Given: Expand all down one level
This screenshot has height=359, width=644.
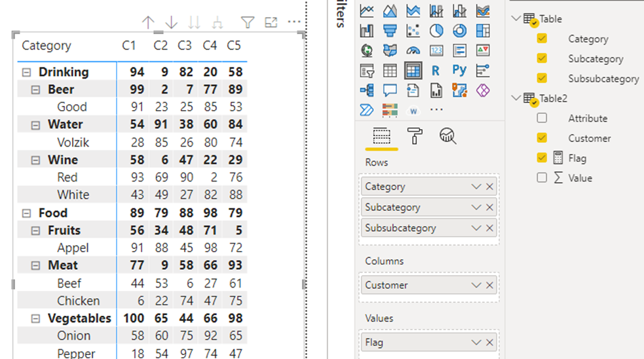Looking at the screenshot, I should [x=218, y=22].
